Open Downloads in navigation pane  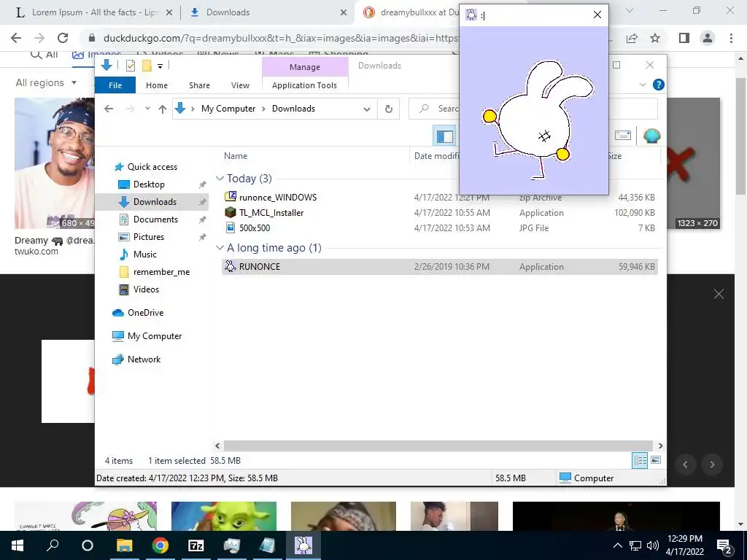tap(155, 202)
